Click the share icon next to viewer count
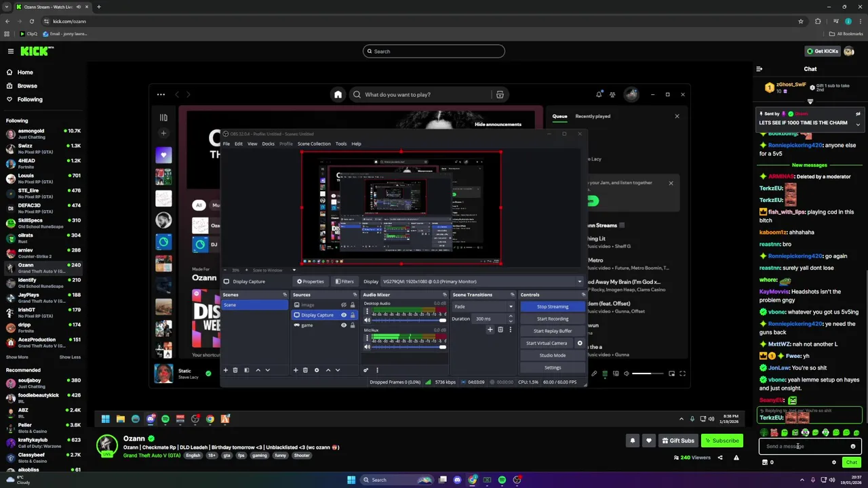This screenshot has height=488, width=868. (x=720, y=457)
